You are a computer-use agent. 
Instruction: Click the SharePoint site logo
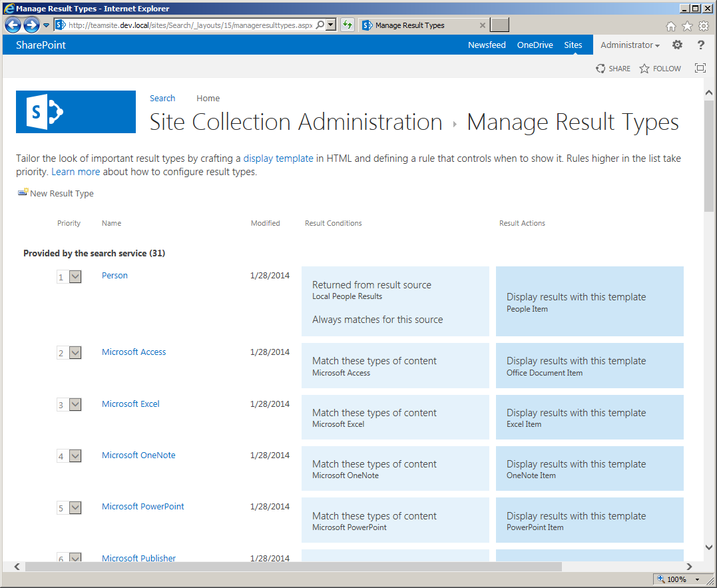click(76, 112)
